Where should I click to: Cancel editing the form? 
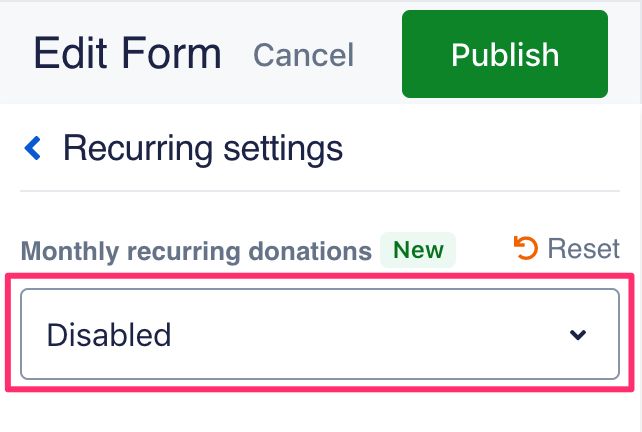[303, 55]
